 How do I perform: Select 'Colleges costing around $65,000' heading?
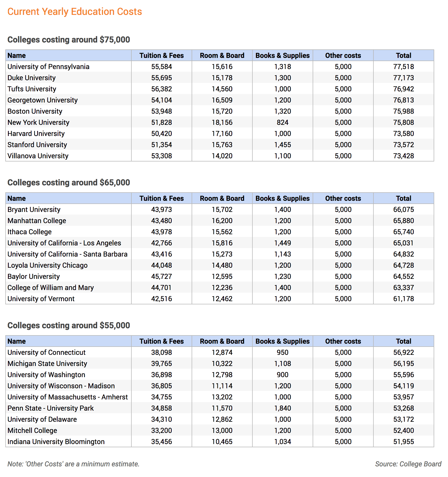[69, 182]
